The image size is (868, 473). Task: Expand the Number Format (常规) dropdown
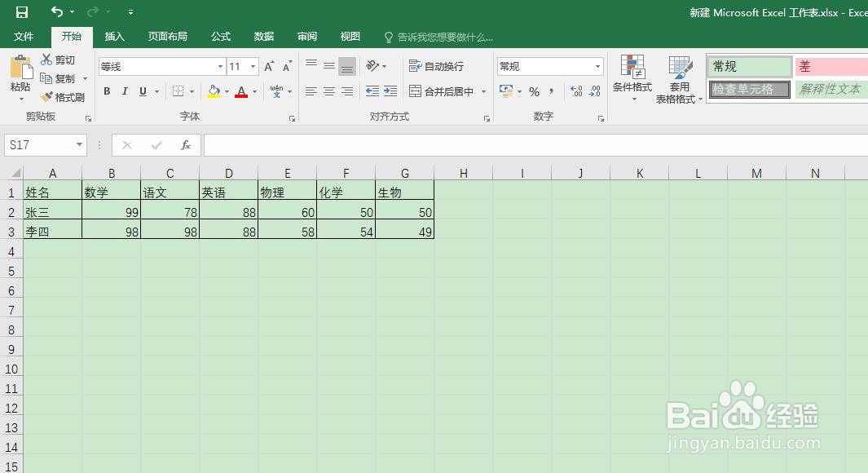click(x=597, y=66)
